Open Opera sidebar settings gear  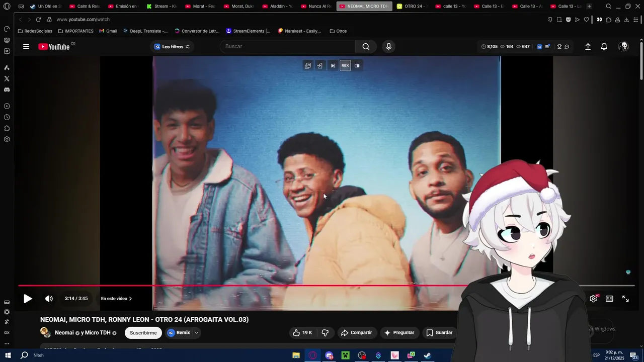(7, 139)
